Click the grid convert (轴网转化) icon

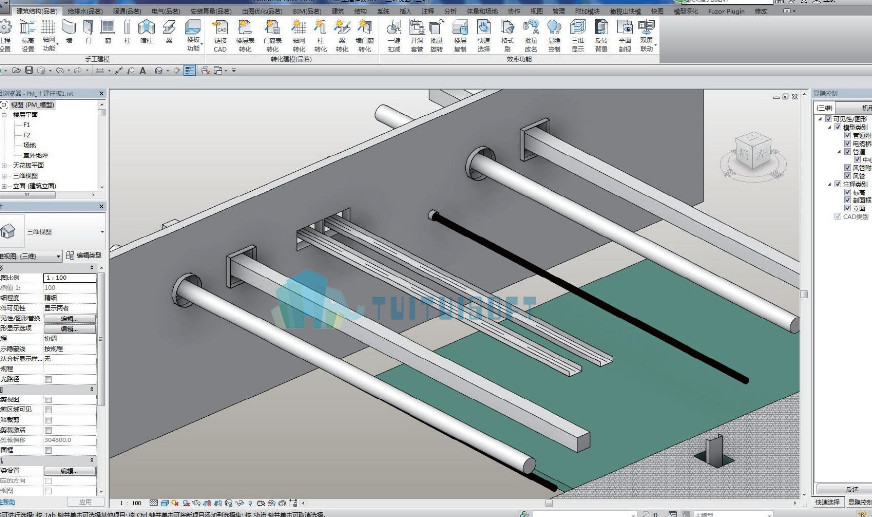click(x=299, y=35)
